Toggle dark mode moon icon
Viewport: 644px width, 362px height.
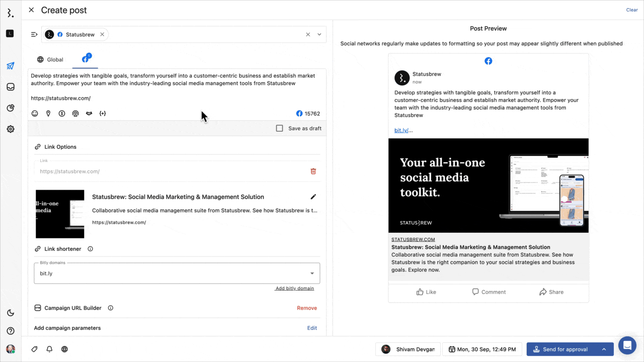[x=11, y=313]
